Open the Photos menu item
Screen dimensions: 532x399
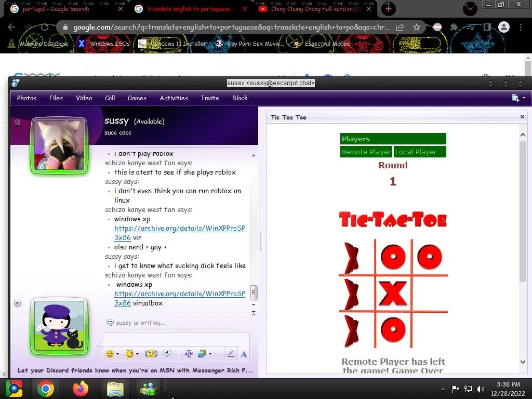click(26, 98)
